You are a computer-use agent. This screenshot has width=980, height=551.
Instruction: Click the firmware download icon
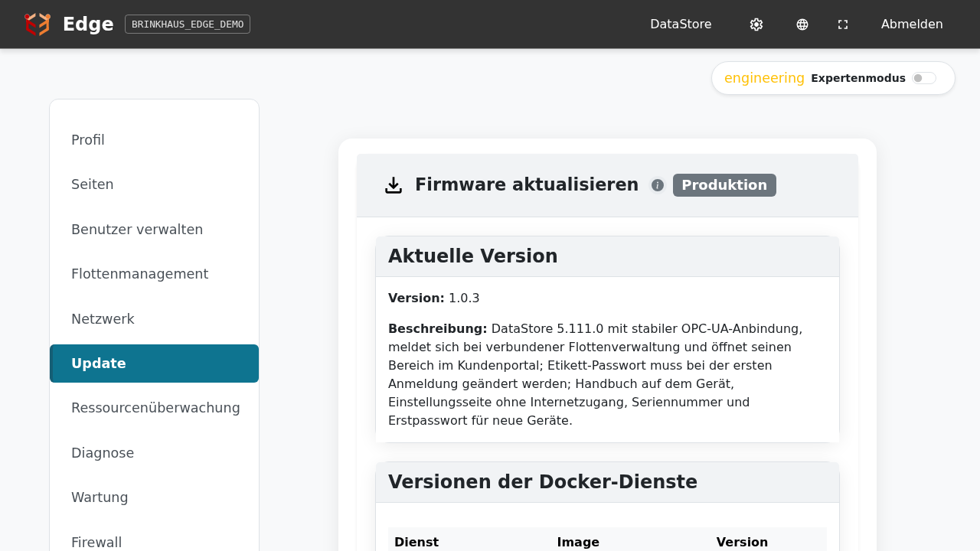tap(394, 185)
